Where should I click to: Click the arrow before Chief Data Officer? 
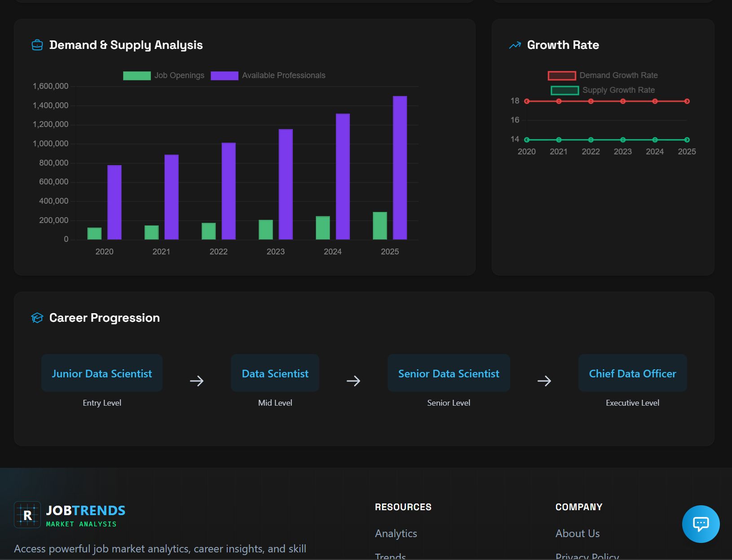[x=544, y=381]
